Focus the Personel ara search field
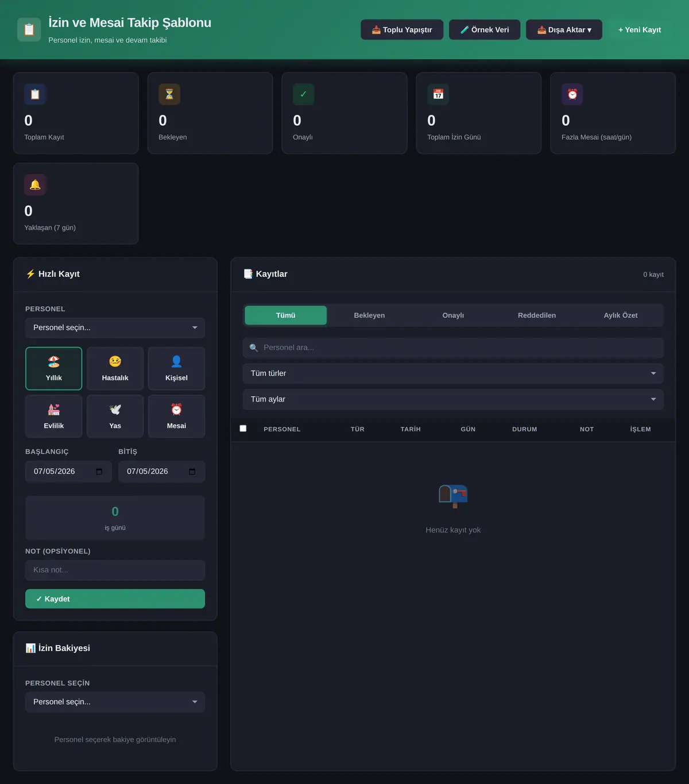Image resolution: width=689 pixels, height=784 pixels. (x=453, y=347)
